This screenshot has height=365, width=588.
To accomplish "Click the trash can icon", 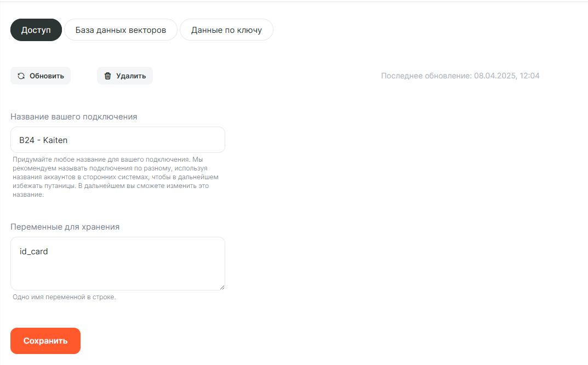I will click(x=107, y=76).
